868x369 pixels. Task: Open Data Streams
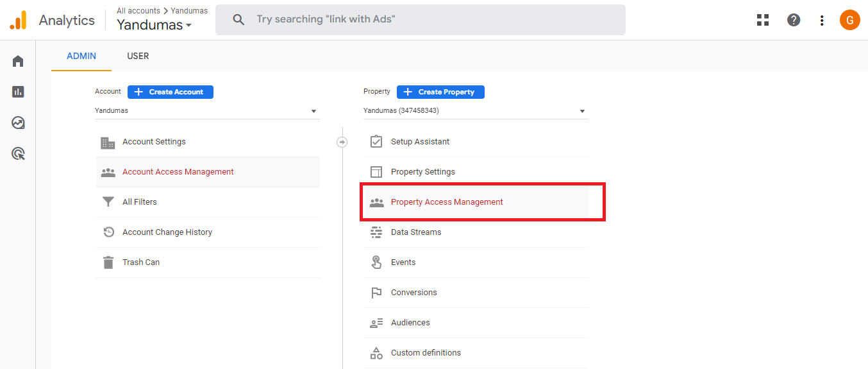pyautogui.click(x=476, y=232)
